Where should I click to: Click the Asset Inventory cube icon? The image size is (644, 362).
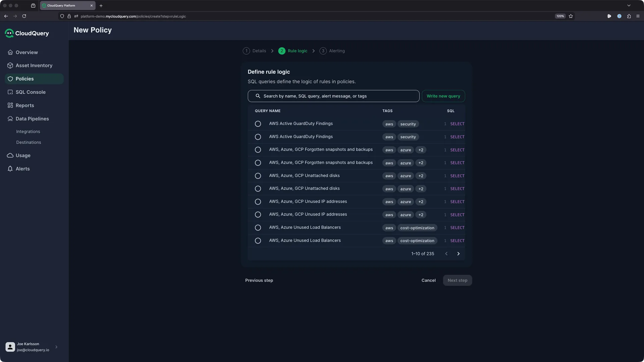tap(10, 65)
